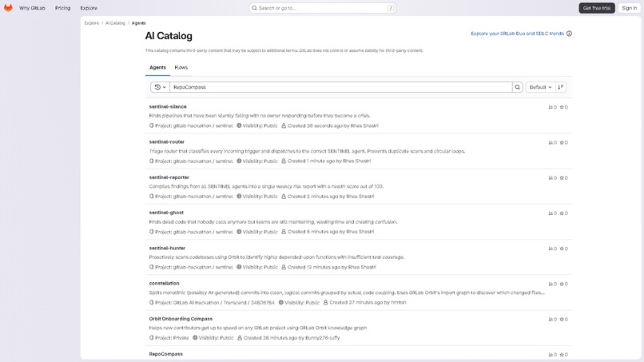This screenshot has width=644, height=362.
Task: Click the usage count icon on constellation
Action: tap(551, 284)
